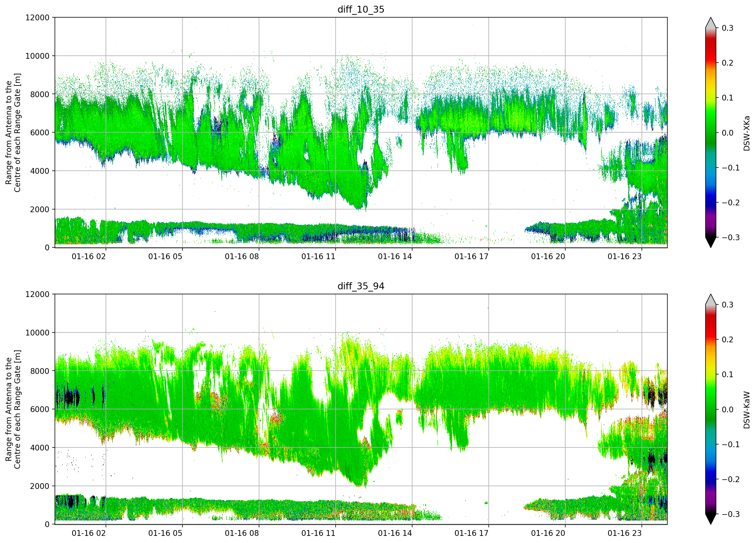
Task: Click the DSW-KaW color scale bar
Action: (711, 409)
